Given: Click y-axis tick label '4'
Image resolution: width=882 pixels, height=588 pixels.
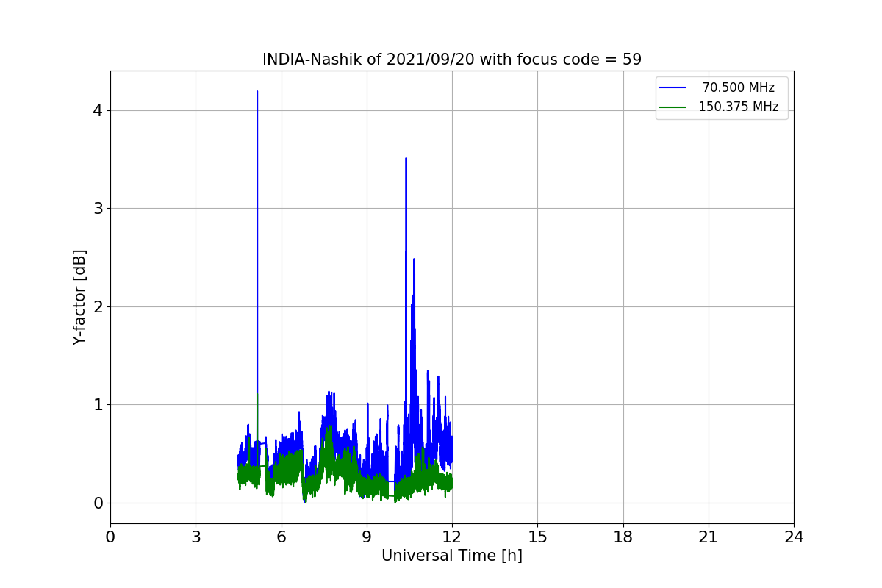Looking at the screenshot, I should [98, 110].
